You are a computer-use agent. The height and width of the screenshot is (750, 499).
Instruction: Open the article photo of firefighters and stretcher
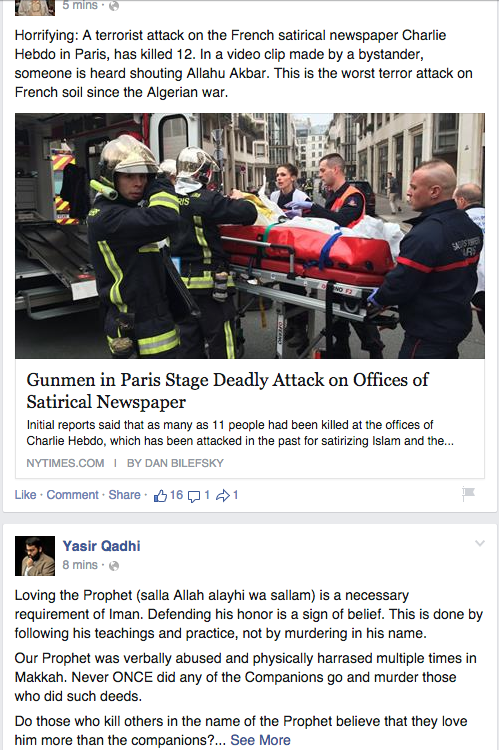click(x=250, y=236)
